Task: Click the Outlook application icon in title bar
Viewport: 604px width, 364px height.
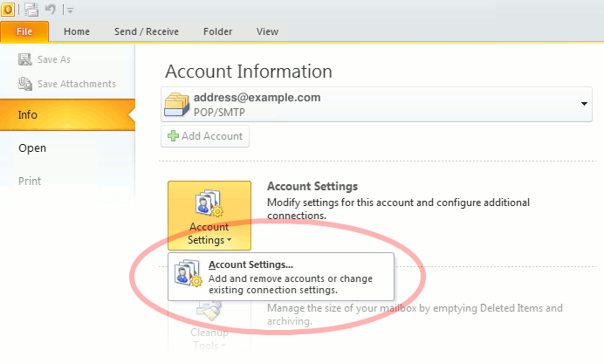Action: [8, 9]
